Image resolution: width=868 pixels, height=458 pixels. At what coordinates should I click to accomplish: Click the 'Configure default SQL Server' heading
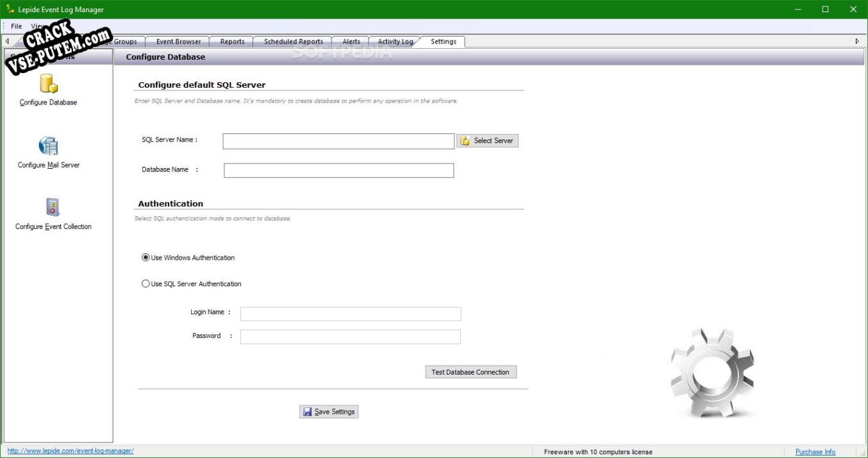pos(202,85)
